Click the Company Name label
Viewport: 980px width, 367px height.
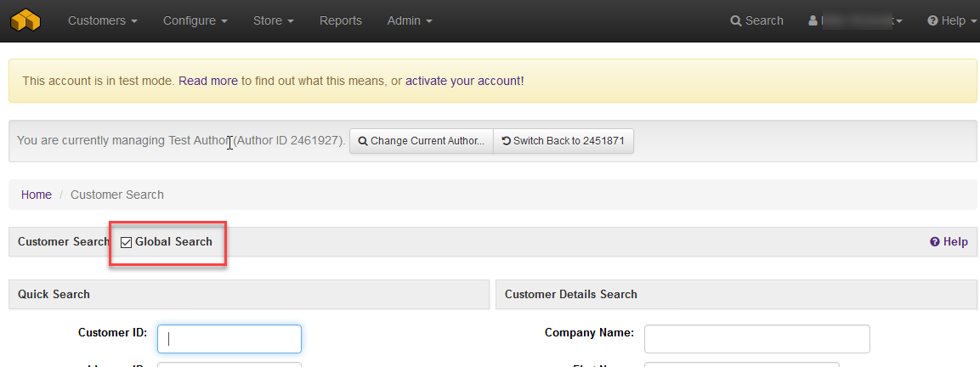589,333
